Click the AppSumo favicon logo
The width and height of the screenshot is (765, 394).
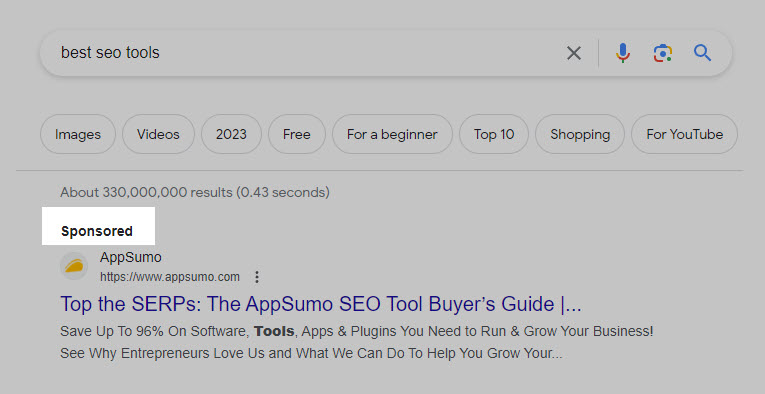[x=74, y=266]
